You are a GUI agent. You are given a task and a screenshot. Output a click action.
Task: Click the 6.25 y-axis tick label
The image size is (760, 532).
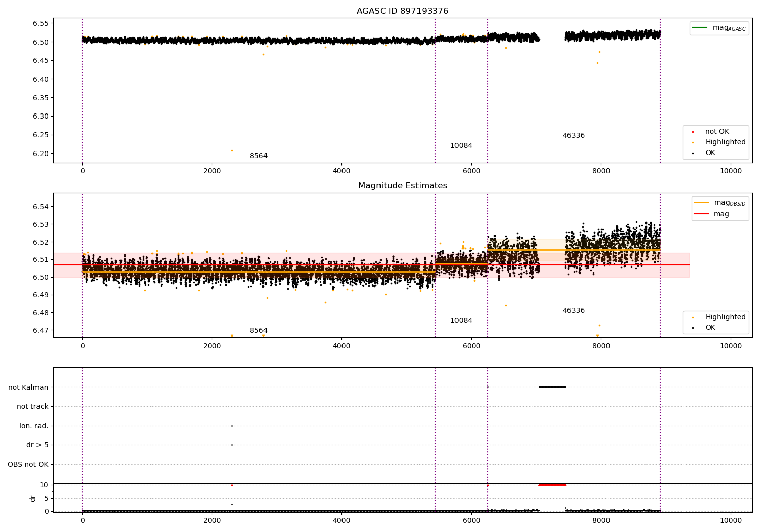(41, 135)
